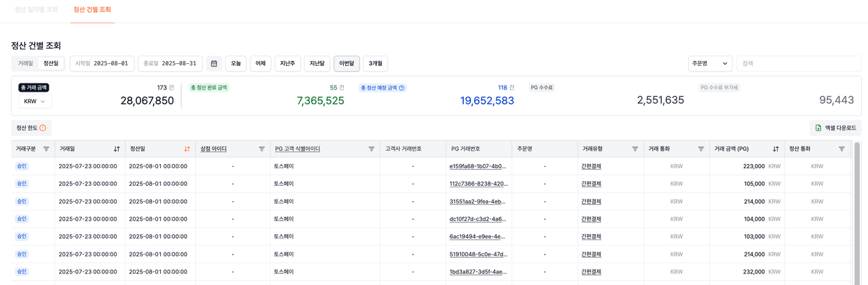Image resolution: width=868 pixels, height=285 pixels.
Task: Filter the PG 고객 식별아이디 column
Action: tap(371, 149)
